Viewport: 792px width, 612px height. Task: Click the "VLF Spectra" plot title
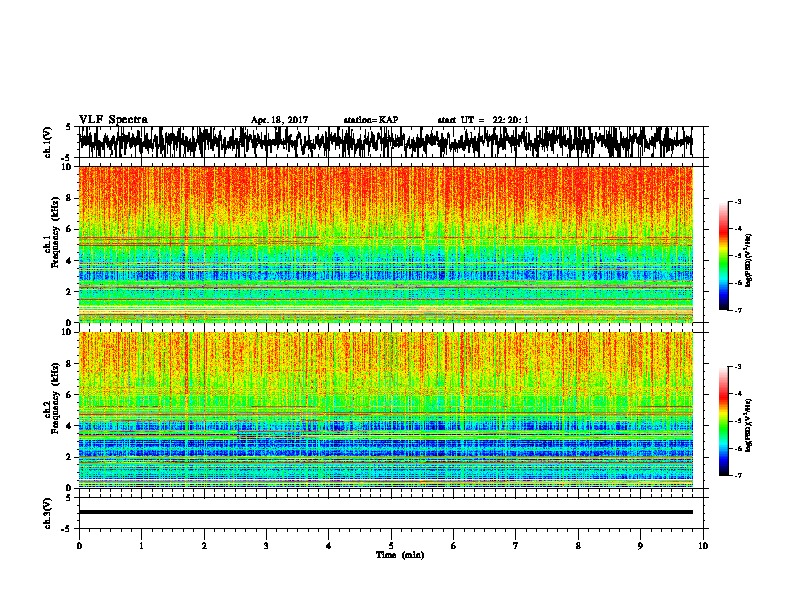click(x=113, y=120)
